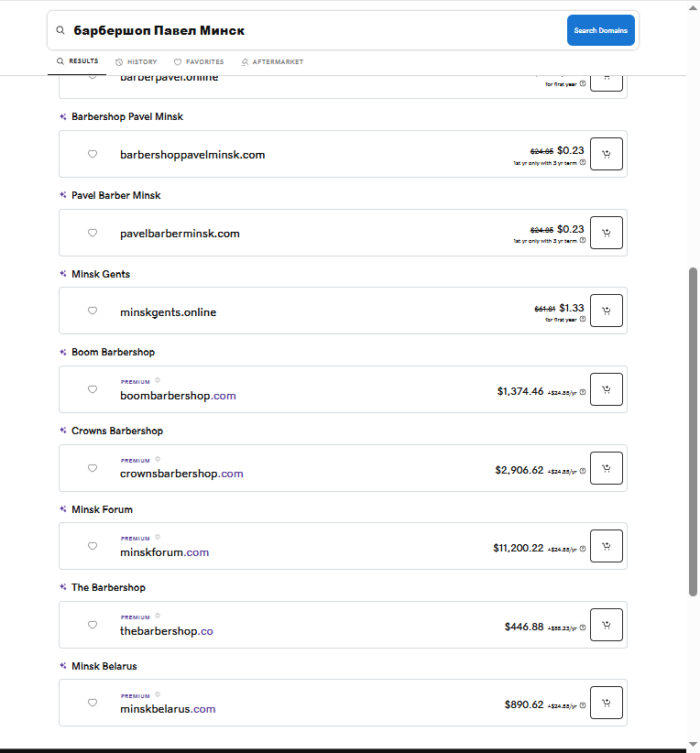Toggle favorite heart for minskgents.online
Image resolution: width=700 pixels, height=753 pixels.
coord(93,311)
